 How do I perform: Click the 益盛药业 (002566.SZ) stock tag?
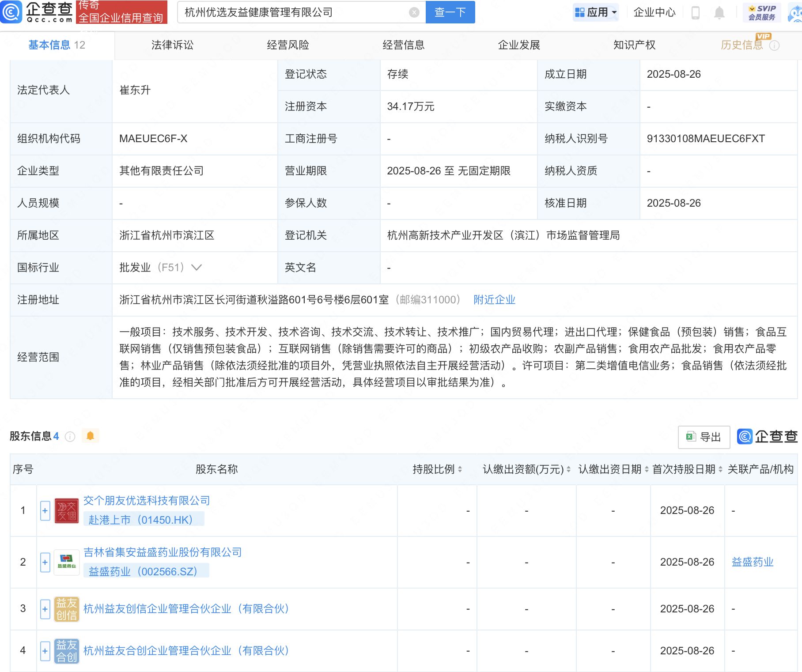coord(146,571)
